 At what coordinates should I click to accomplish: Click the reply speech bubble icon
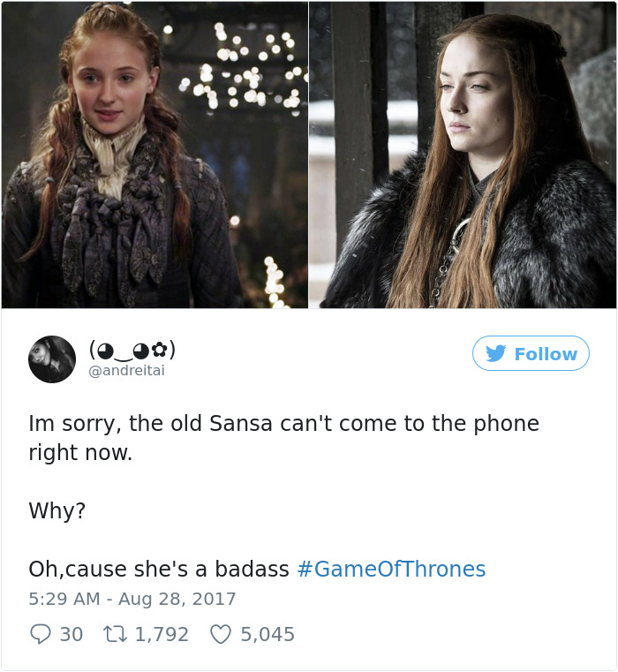pyautogui.click(x=41, y=634)
